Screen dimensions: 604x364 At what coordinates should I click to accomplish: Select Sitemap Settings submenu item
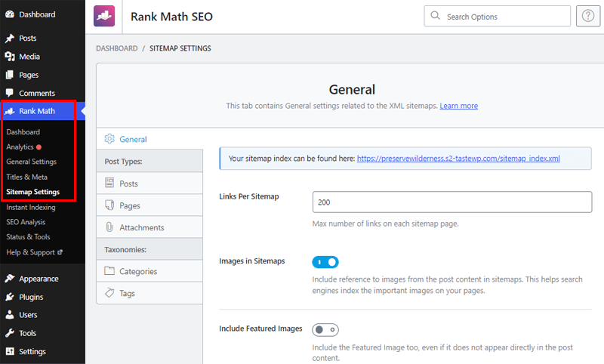point(33,192)
